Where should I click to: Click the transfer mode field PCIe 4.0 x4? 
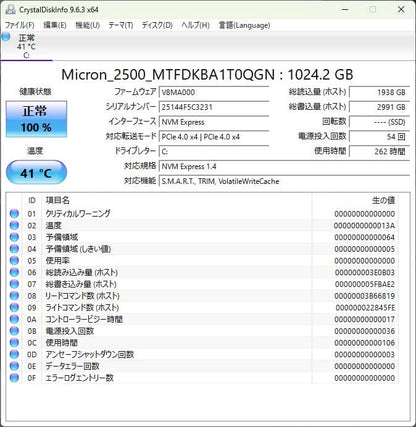[214, 137]
